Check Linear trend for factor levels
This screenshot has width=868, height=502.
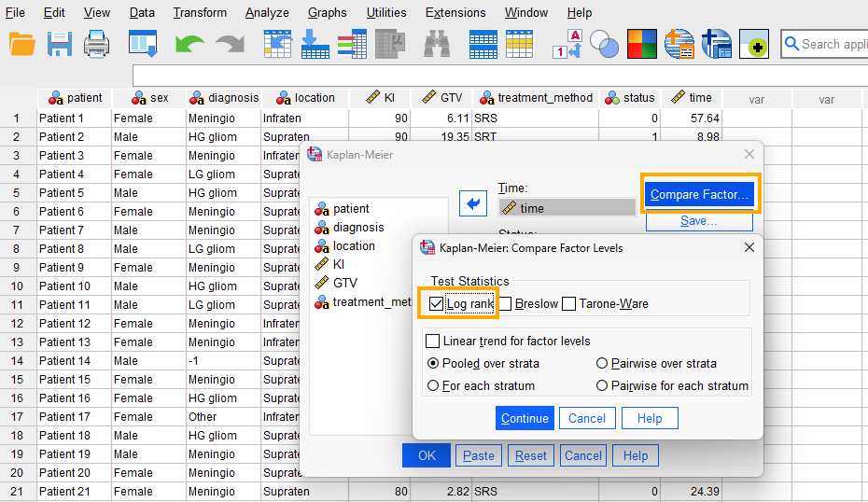(x=433, y=342)
